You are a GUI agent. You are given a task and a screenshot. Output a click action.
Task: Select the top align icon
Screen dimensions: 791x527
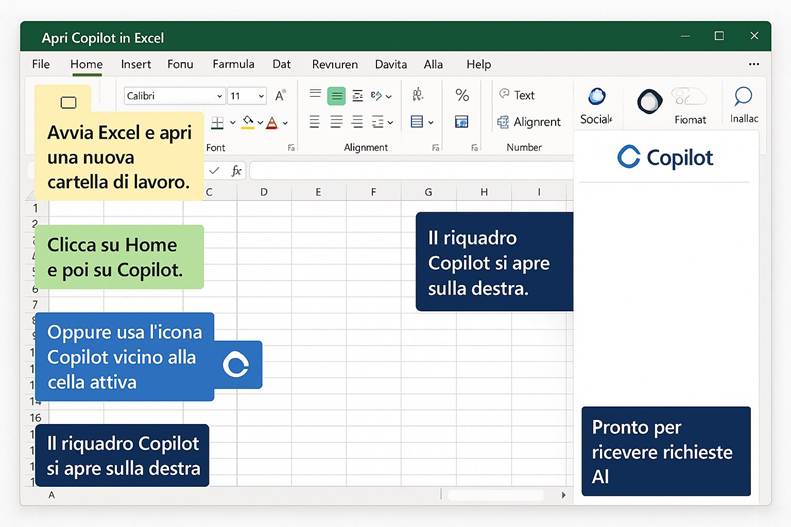(315, 94)
